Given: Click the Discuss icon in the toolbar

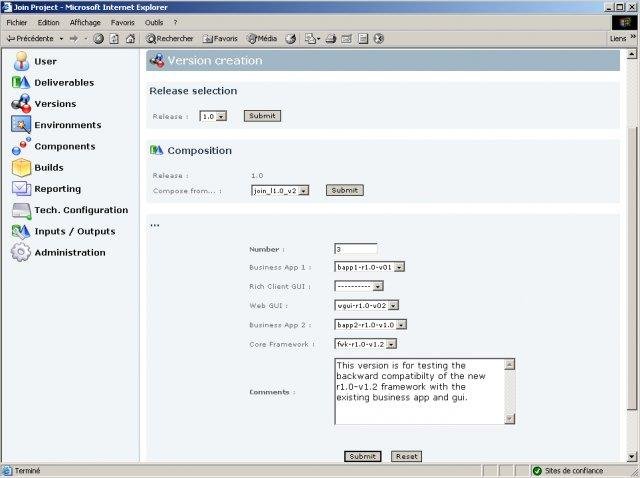Looking at the screenshot, I should [x=363, y=39].
